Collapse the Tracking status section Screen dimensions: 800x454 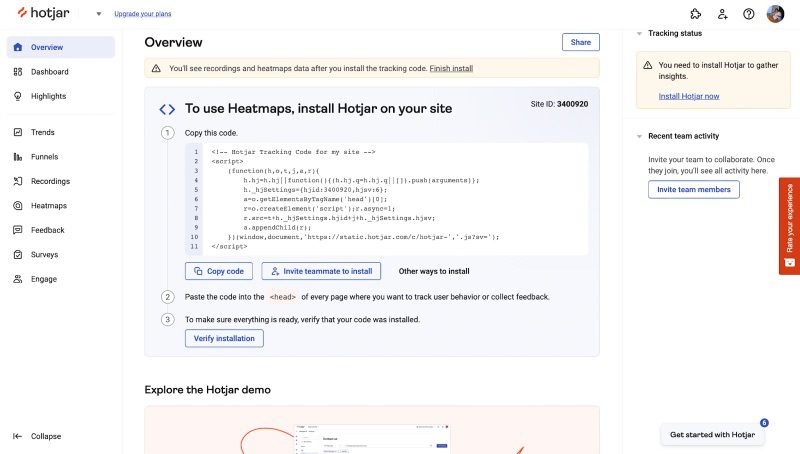click(x=639, y=34)
